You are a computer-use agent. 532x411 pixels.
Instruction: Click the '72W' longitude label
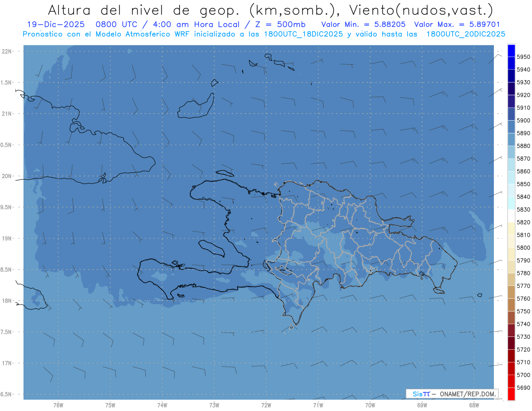click(266, 405)
